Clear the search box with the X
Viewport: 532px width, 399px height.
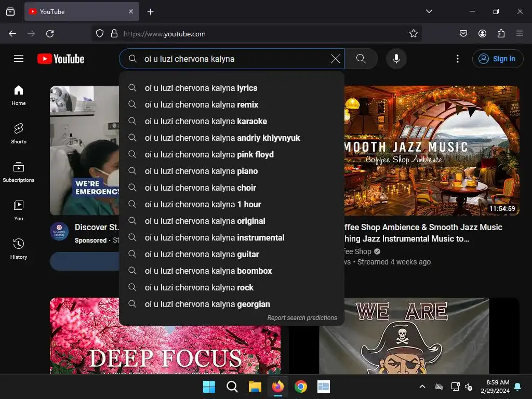[x=335, y=59]
